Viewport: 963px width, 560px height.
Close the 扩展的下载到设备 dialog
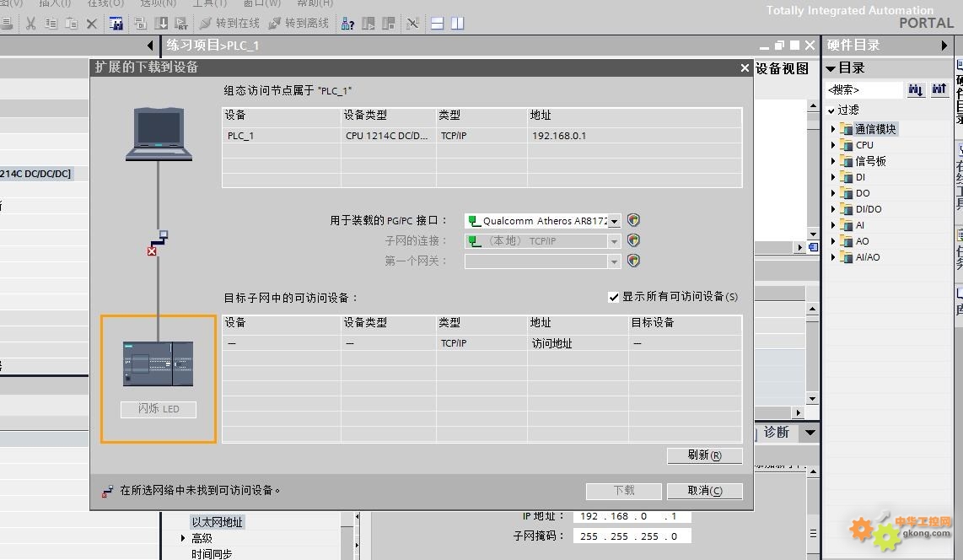click(x=745, y=67)
